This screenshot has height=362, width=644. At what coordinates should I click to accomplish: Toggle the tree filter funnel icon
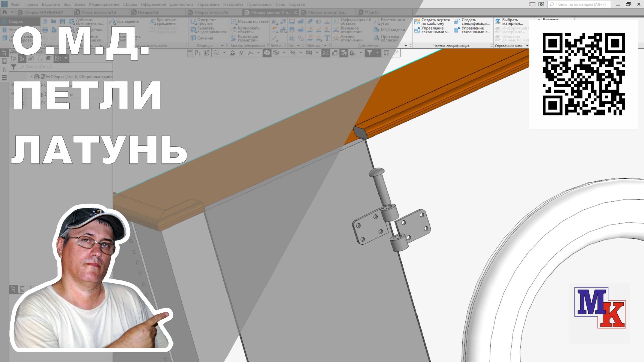coord(13,67)
